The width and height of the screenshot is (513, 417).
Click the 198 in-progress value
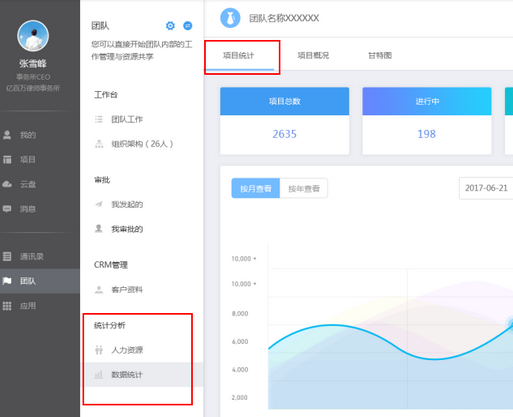click(x=427, y=134)
